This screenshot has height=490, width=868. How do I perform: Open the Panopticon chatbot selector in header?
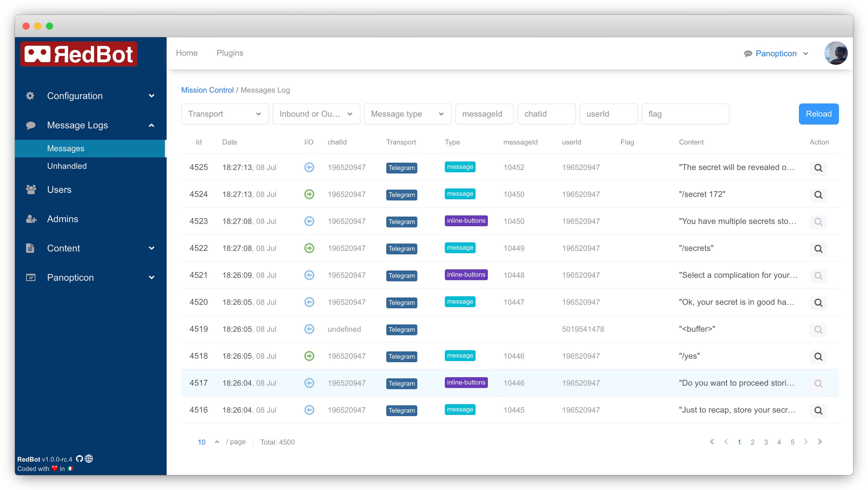coord(776,53)
